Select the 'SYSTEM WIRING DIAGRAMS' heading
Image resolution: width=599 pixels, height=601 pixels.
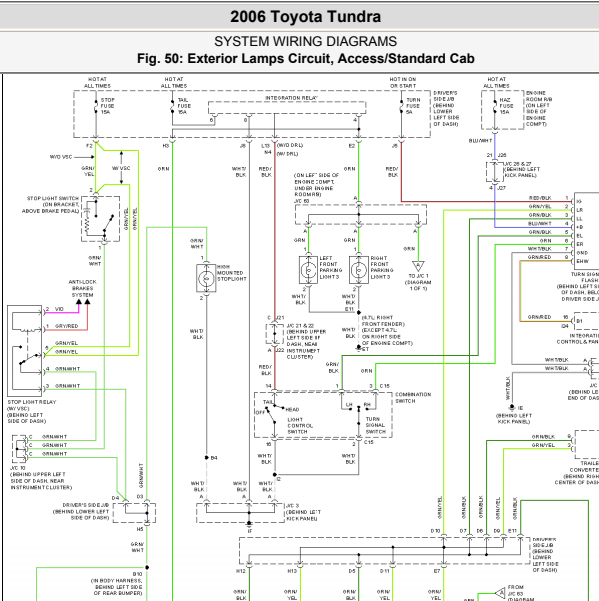[x=305, y=41]
